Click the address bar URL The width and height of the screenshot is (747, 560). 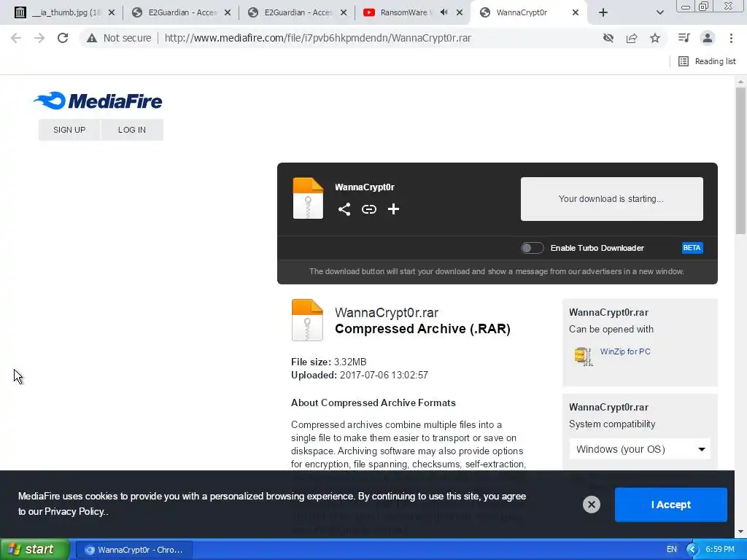318,38
